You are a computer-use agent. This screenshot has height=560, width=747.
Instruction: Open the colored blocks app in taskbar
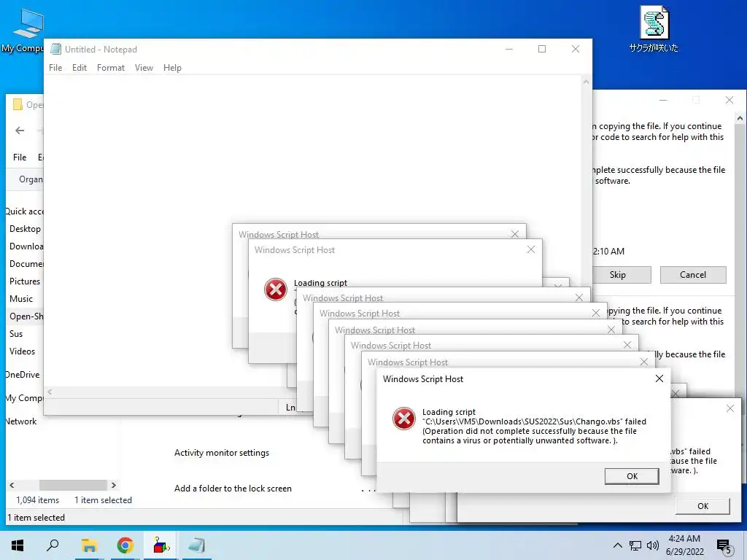pyautogui.click(x=161, y=545)
